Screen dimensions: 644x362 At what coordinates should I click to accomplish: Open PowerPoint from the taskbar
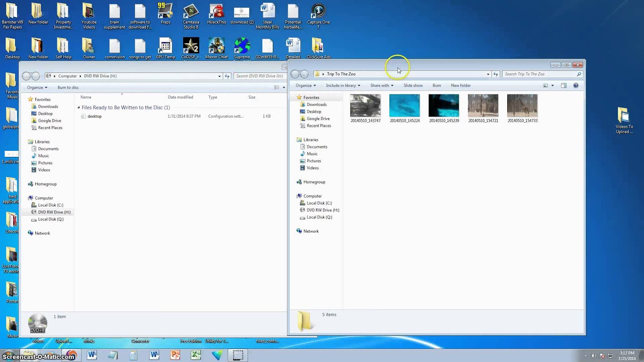pos(175,355)
